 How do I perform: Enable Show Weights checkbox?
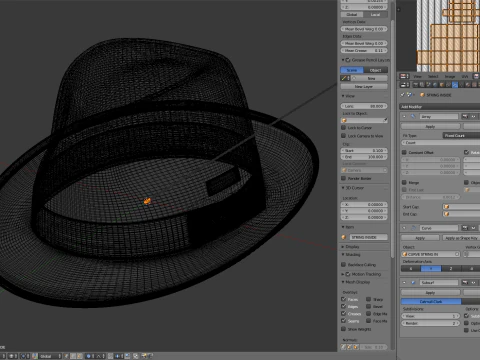tap(343, 329)
